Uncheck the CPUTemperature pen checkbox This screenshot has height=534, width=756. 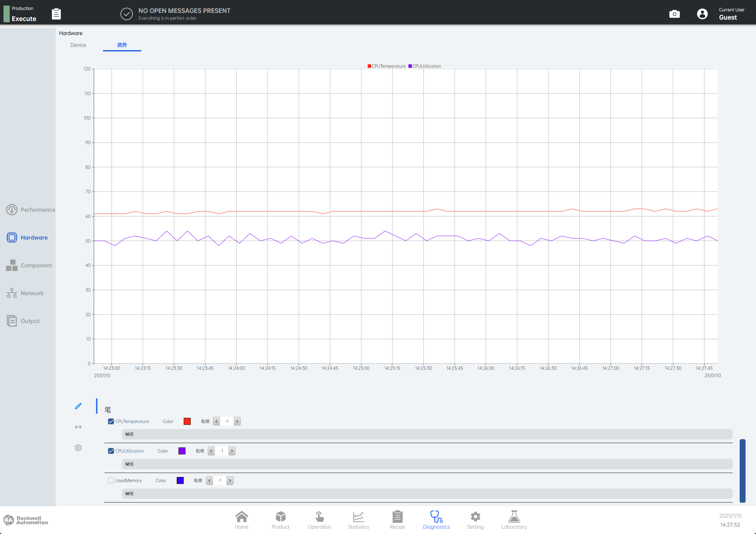click(x=111, y=421)
